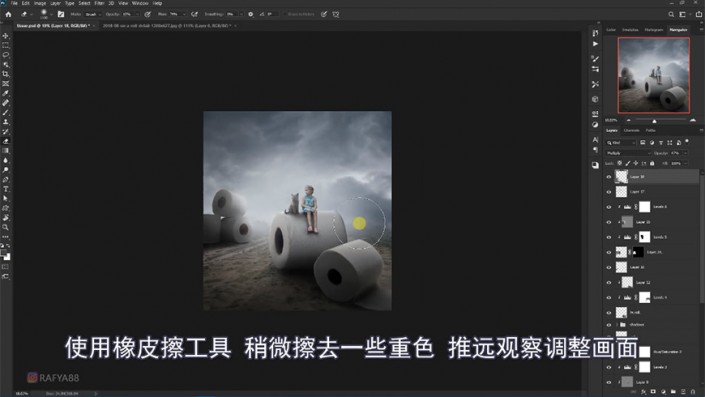Open the layer Opacity dropdown

coord(685,153)
